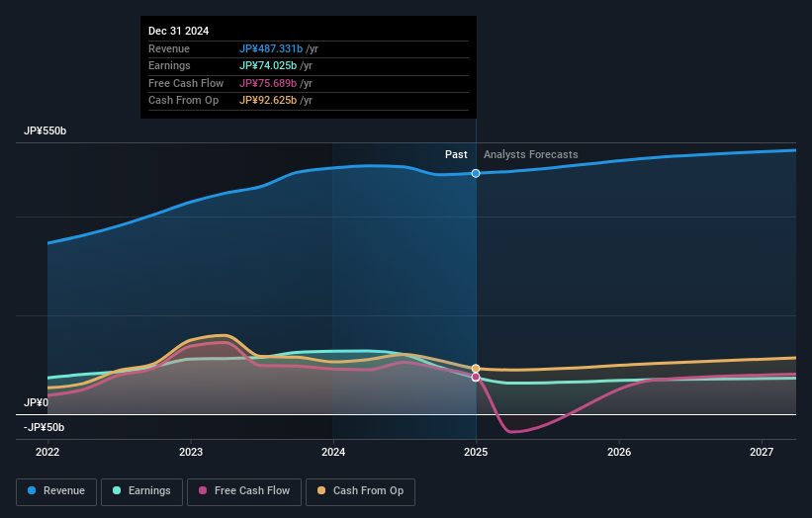
Task: Click the Earnings value JP¥74.025b
Action: (x=268, y=65)
